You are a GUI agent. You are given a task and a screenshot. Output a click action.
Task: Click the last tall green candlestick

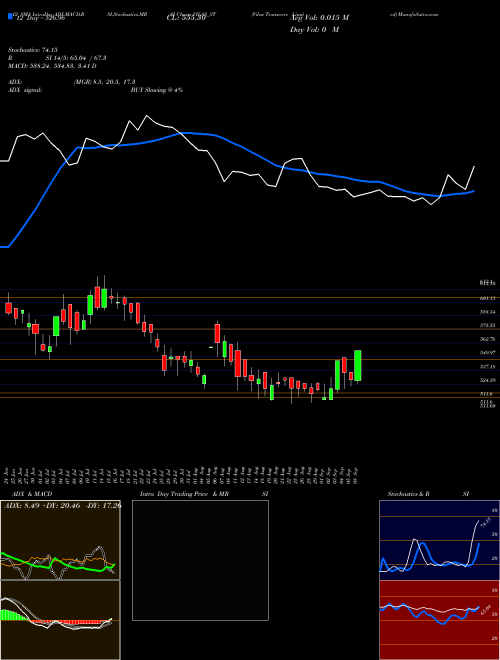[358, 366]
